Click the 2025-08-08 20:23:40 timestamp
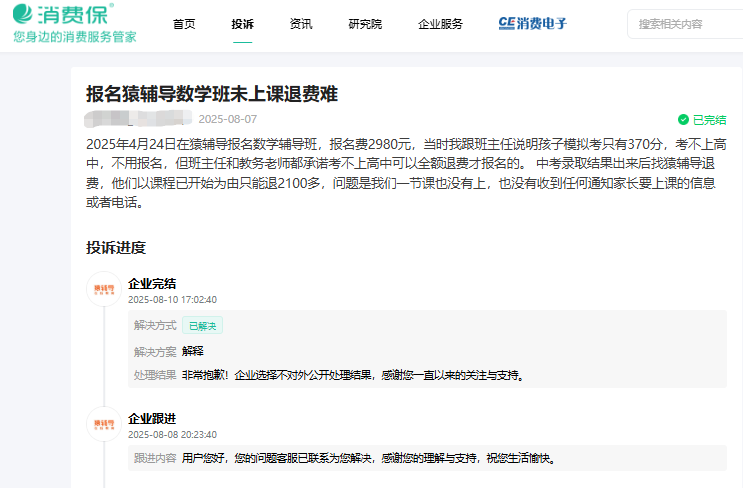Viewport: 743px width, 488px height. 172,434
